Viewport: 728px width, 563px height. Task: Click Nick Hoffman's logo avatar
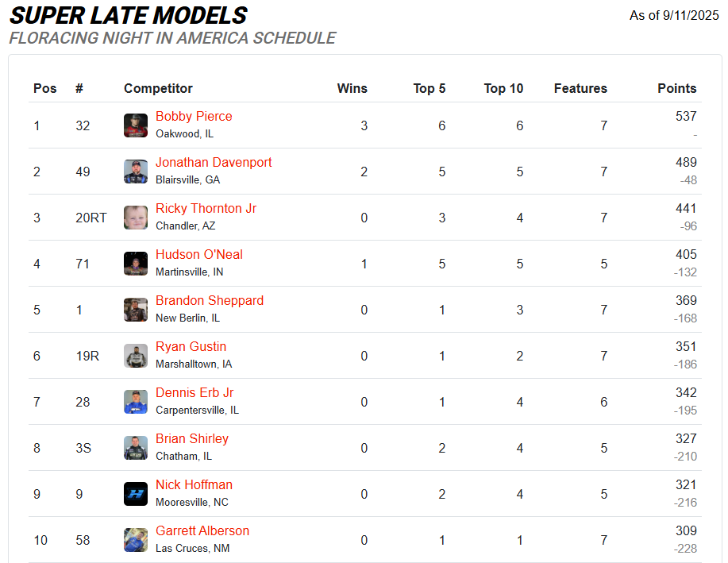click(x=136, y=494)
